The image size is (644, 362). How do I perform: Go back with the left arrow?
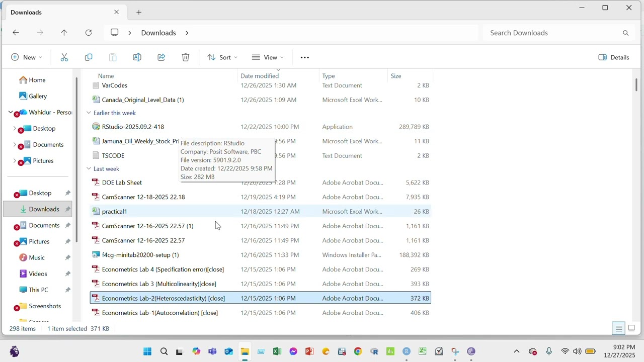(16, 33)
